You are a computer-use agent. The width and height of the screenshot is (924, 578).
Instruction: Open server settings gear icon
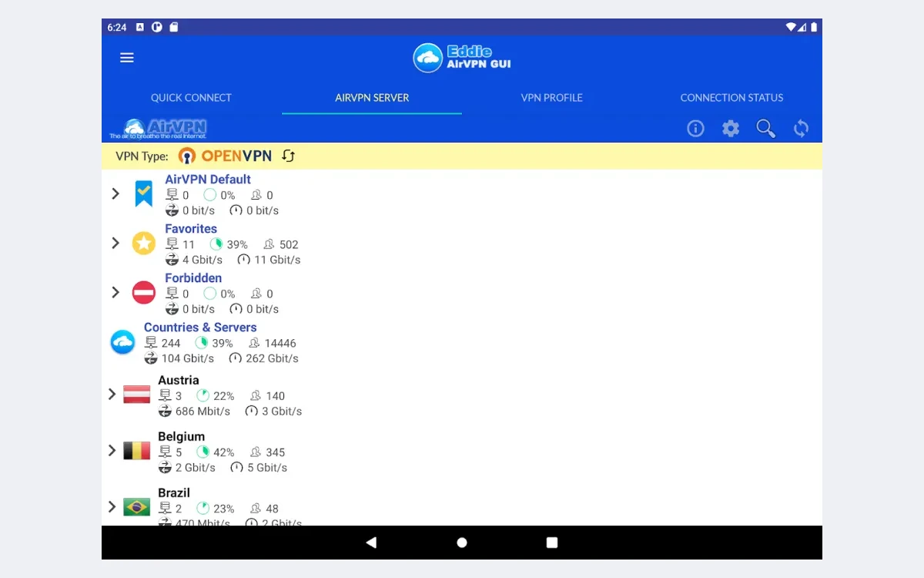pos(731,129)
